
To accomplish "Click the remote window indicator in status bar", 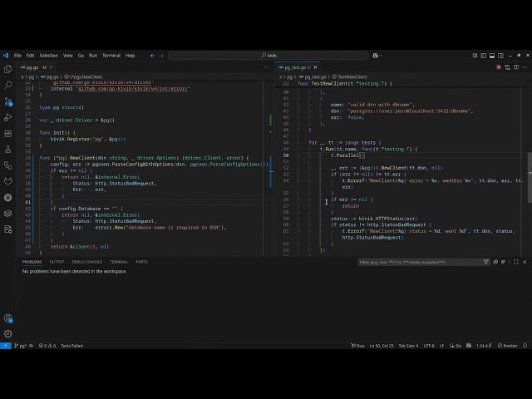I will (x=6, y=346).
